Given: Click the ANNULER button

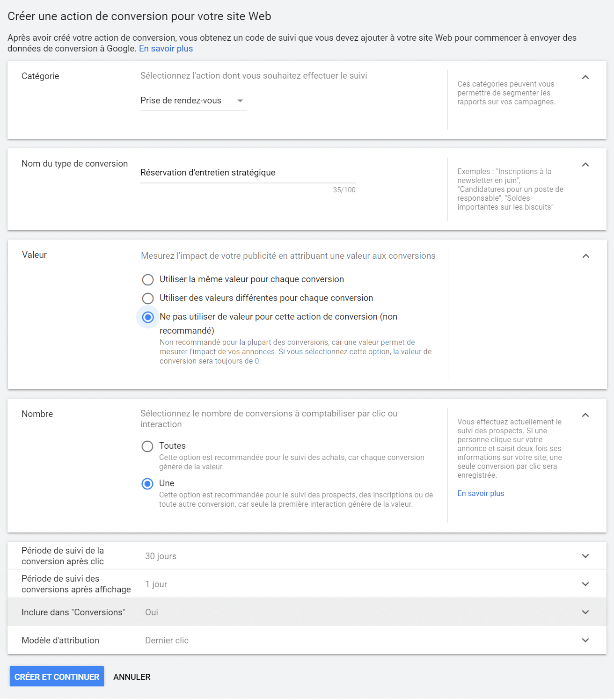Looking at the screenshot, I should pos(132,677).
